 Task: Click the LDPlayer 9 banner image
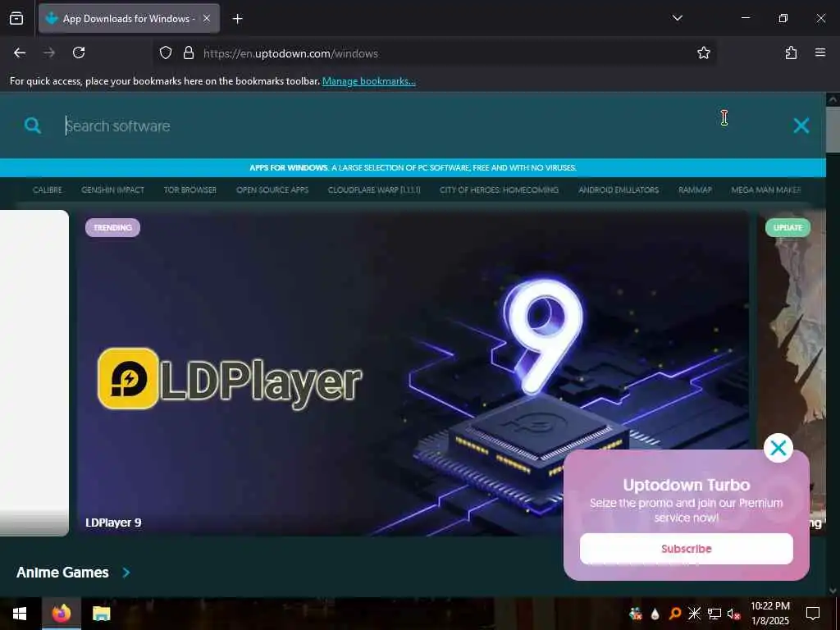(x=413, y=373)
